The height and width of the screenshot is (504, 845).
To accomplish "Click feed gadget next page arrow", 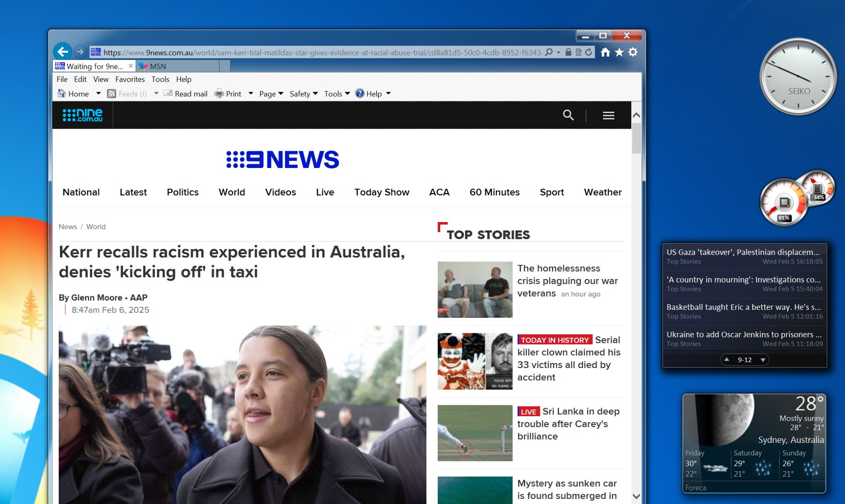I will point(763,360).
